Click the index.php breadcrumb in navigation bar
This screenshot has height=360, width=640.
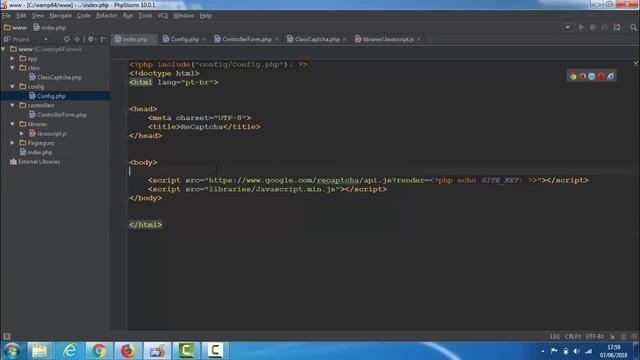coord(50,27)
